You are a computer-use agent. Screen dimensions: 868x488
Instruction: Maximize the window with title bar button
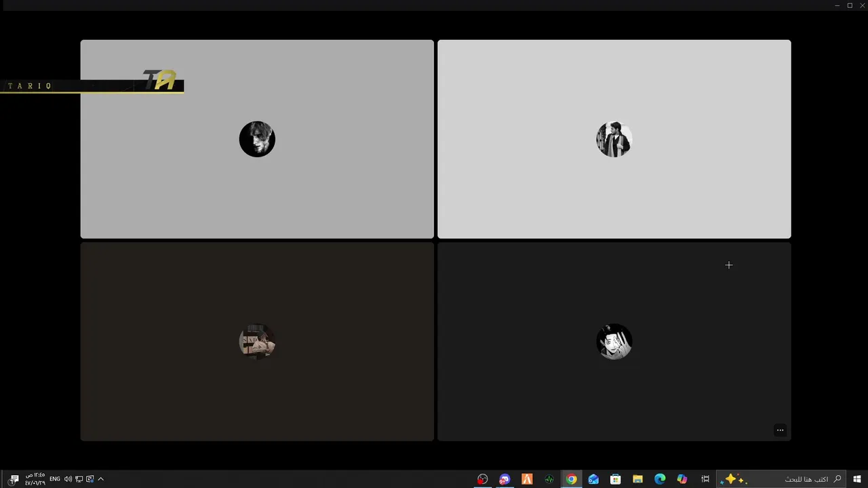point(850,5)
